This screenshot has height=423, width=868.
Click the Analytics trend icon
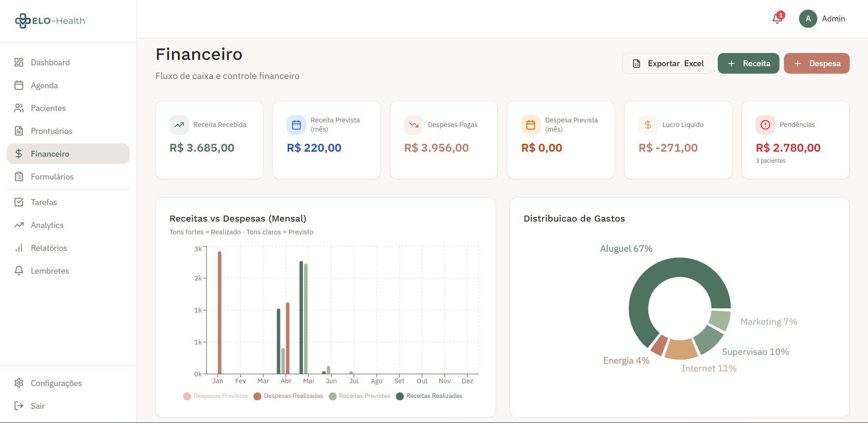click(19, 225)
